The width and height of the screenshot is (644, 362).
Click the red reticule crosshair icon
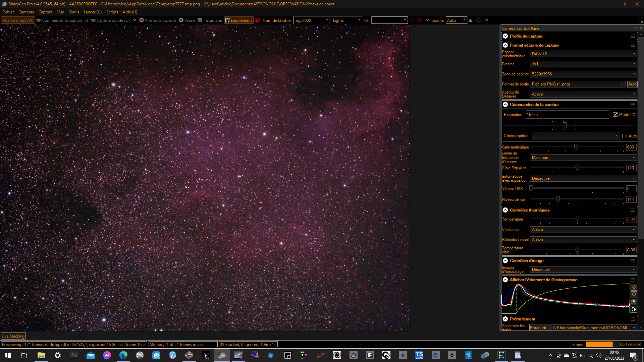(419, 20)
